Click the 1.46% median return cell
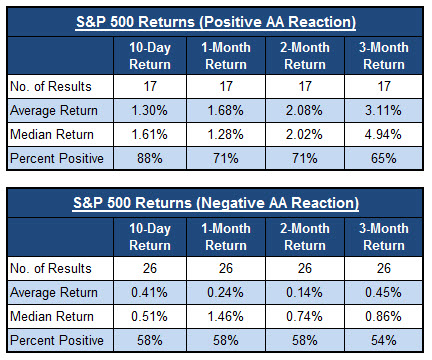 226,316
